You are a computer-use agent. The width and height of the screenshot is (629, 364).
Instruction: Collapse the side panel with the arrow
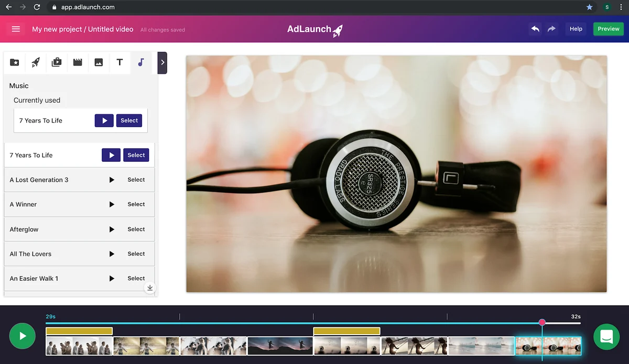point(162,62)
